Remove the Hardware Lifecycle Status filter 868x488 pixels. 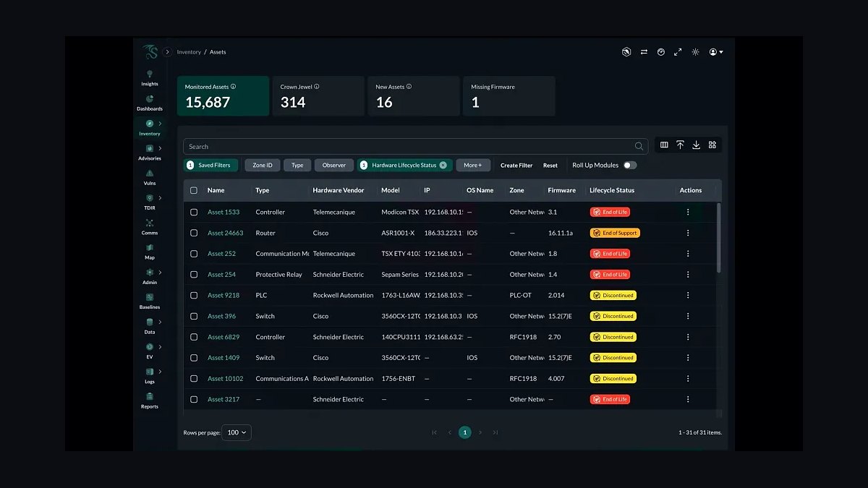tap(443, 165)
